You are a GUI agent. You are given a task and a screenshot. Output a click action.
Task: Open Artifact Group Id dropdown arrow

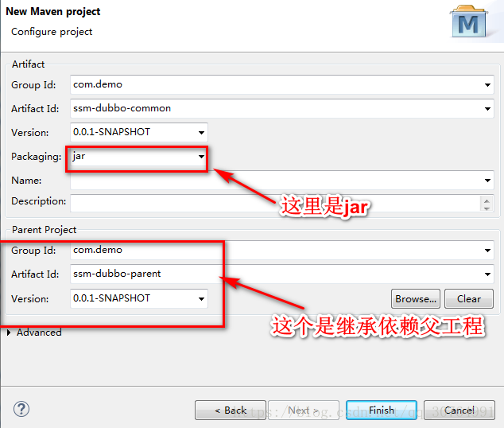487,85
